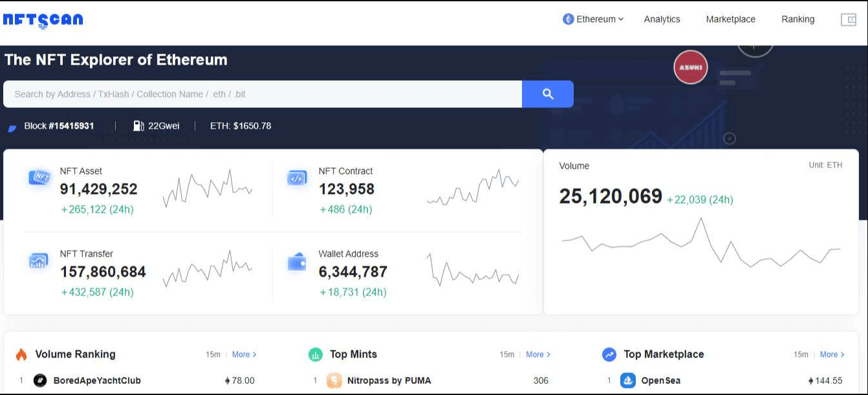868x395 pixels.
Task: Click the Wallet Address sparkline chart
Action: [x=473, y=270]
